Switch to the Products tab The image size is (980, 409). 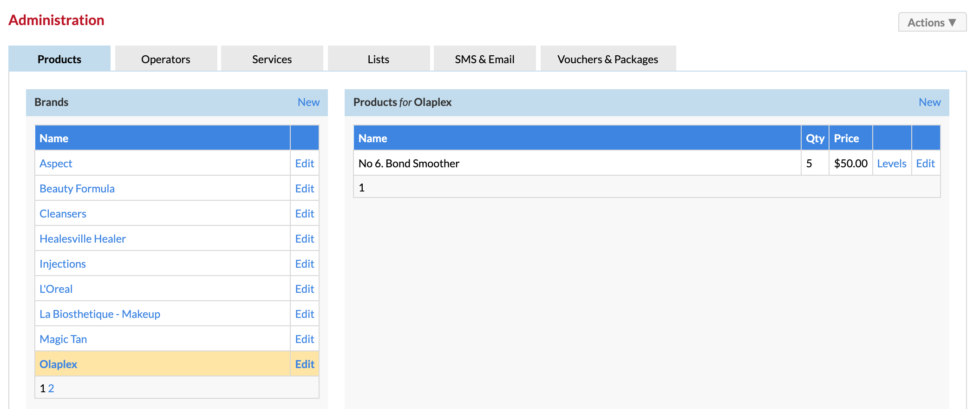coord(59,59)
